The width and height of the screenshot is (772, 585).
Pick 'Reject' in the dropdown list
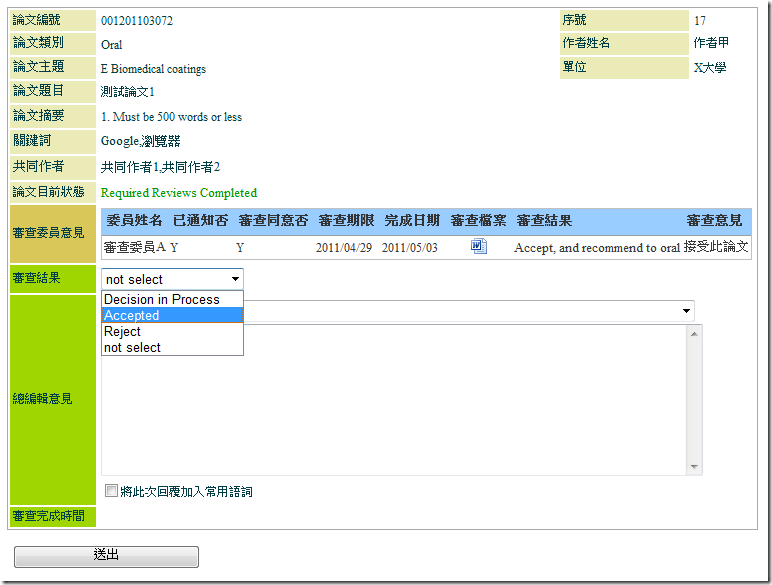point(123,331)
